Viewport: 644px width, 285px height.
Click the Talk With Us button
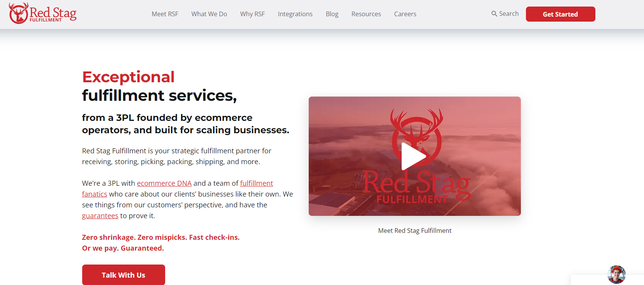(x=123, y=275)
